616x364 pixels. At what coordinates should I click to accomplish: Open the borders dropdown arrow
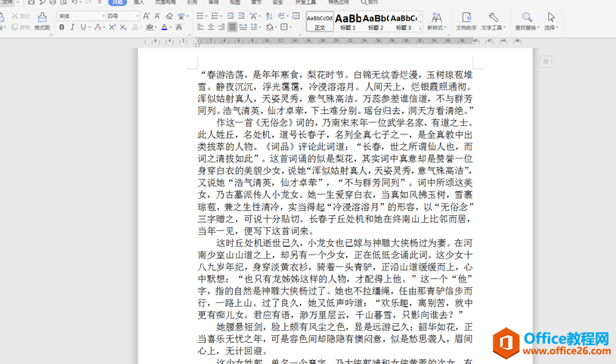(290, 27)
